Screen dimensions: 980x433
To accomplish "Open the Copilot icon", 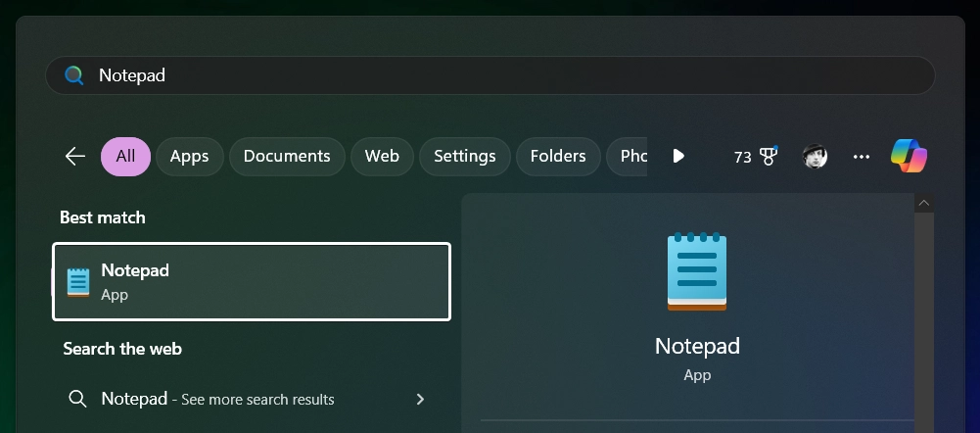I will pos(909,157).
